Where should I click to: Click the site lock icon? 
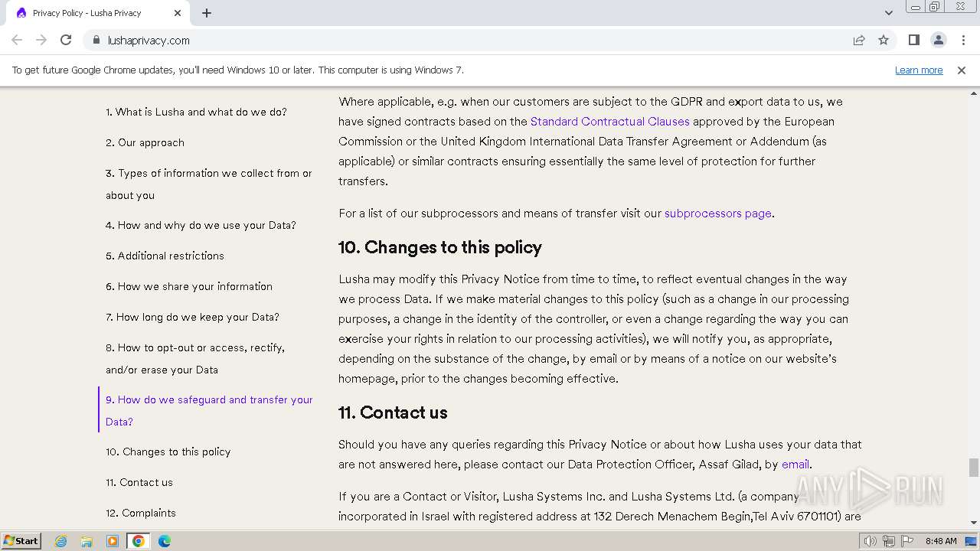point(96,40)
